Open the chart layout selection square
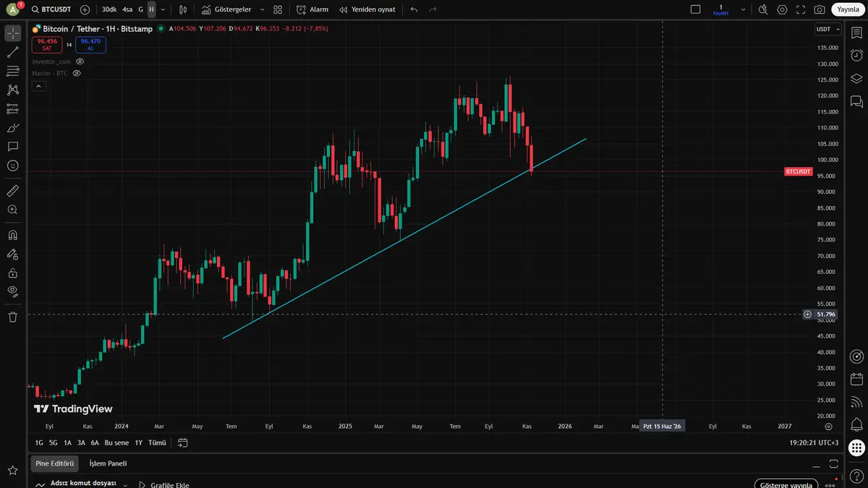 click(696, 9)
